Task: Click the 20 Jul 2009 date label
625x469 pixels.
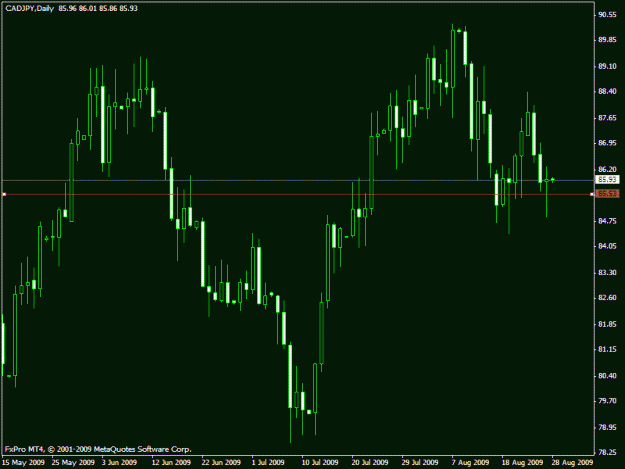Action: (x=370, y=463)
